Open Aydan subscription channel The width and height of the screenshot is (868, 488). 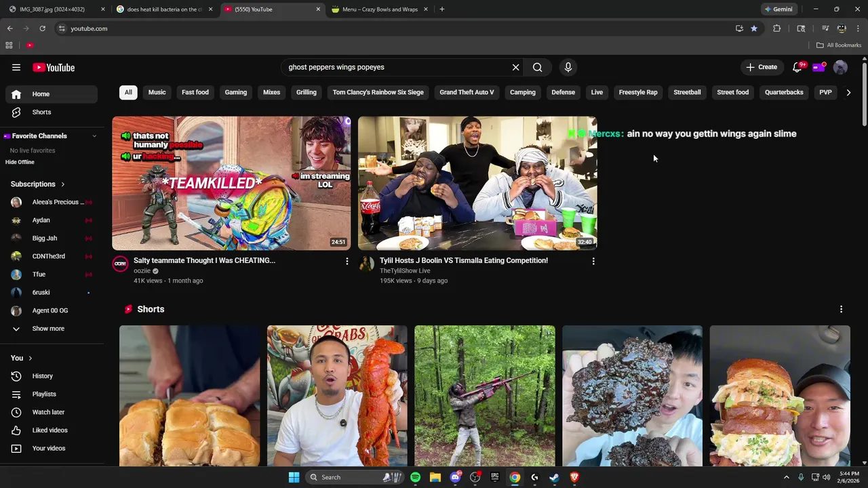click(51, 220)
